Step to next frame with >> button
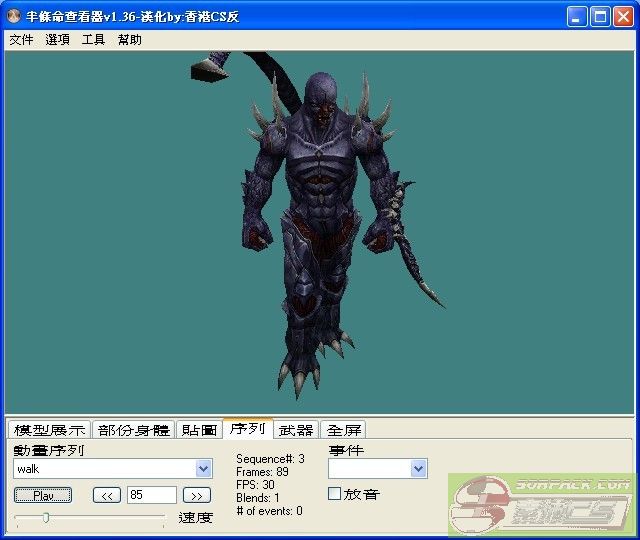 click(x=197, y=495)
